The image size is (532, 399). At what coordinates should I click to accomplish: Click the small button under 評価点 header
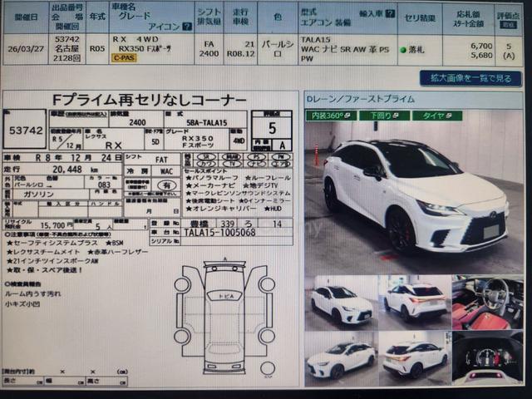coord(508,25)
